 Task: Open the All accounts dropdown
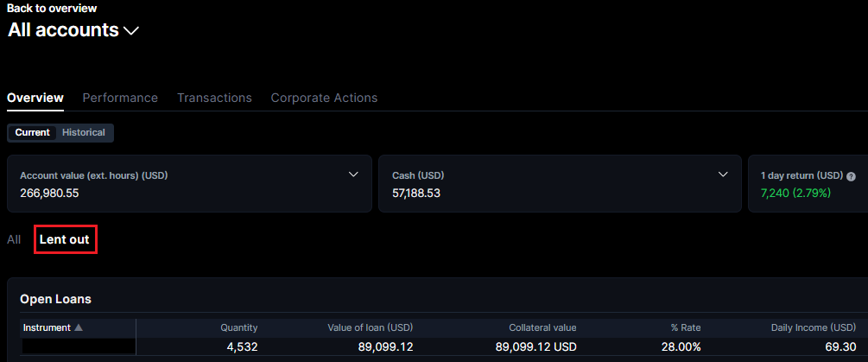131,31
